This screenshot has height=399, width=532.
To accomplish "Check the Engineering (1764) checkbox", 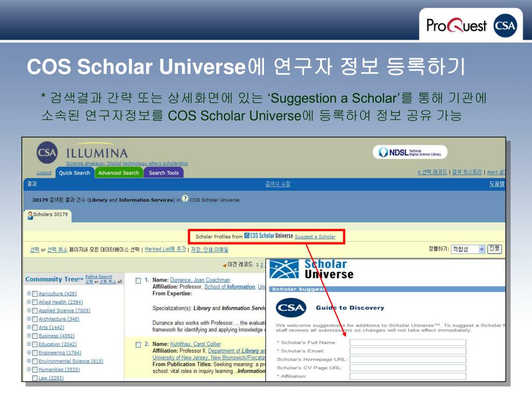I will (35, 353).
